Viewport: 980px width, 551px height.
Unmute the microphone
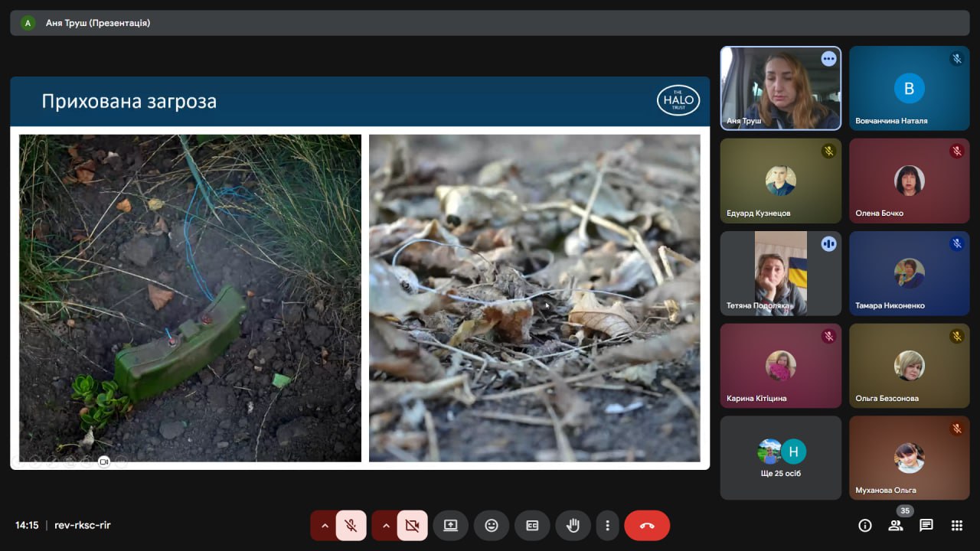point(351,526)
